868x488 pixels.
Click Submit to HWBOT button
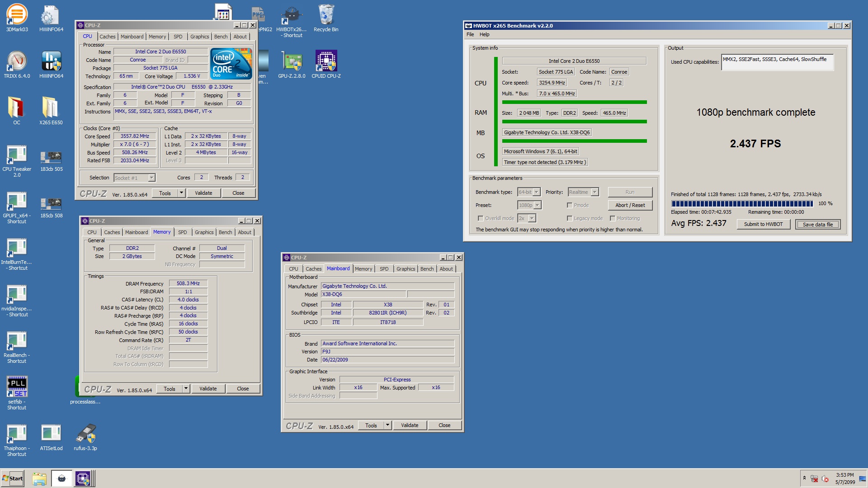coord(763,224)
